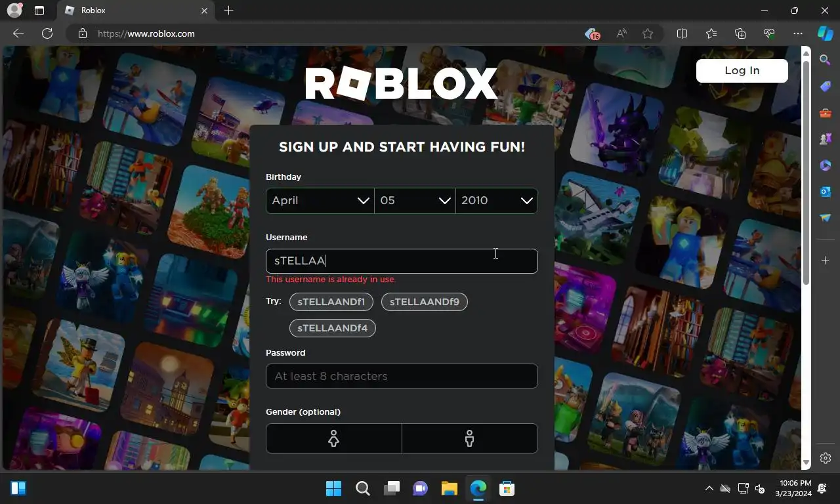The width and height of the screenshot is (840, 504).
Task: Click the browser Back arrow
Action: click(18, 33)
